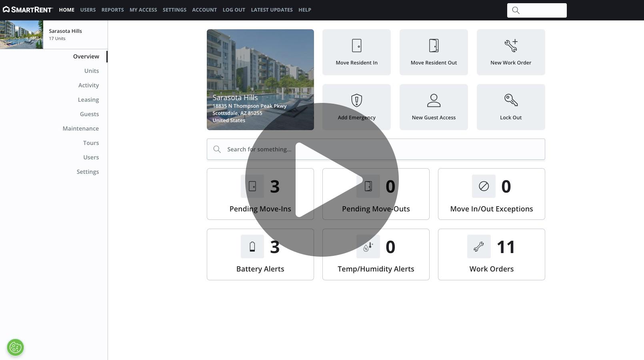644x360 pixels.
Task: Select Leasing in the sidebar
Action: coord(88,100)
